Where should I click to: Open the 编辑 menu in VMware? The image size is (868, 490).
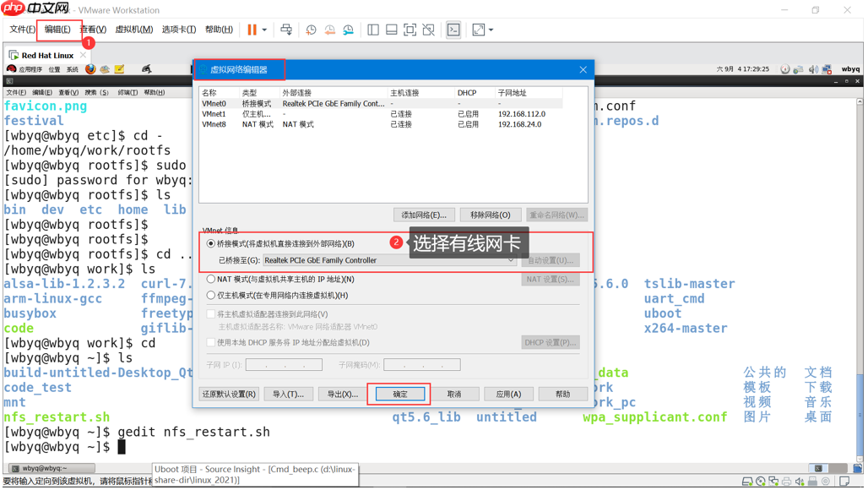pos(56,29)
